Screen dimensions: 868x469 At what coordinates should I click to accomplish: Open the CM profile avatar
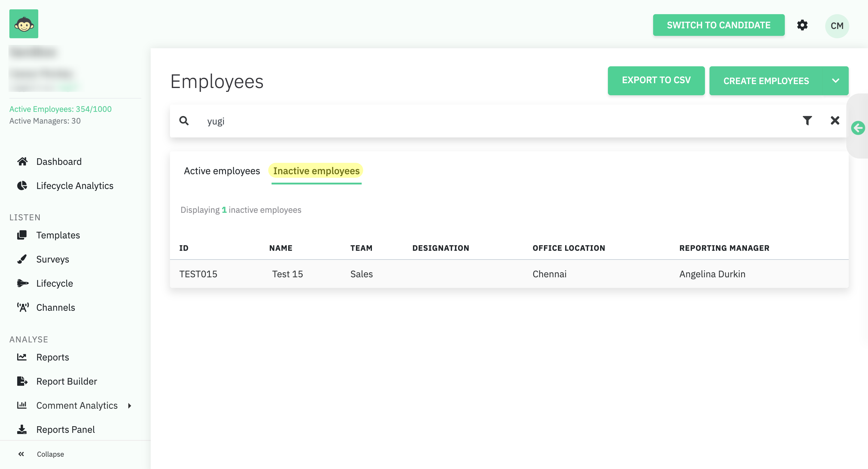point(836,26)
